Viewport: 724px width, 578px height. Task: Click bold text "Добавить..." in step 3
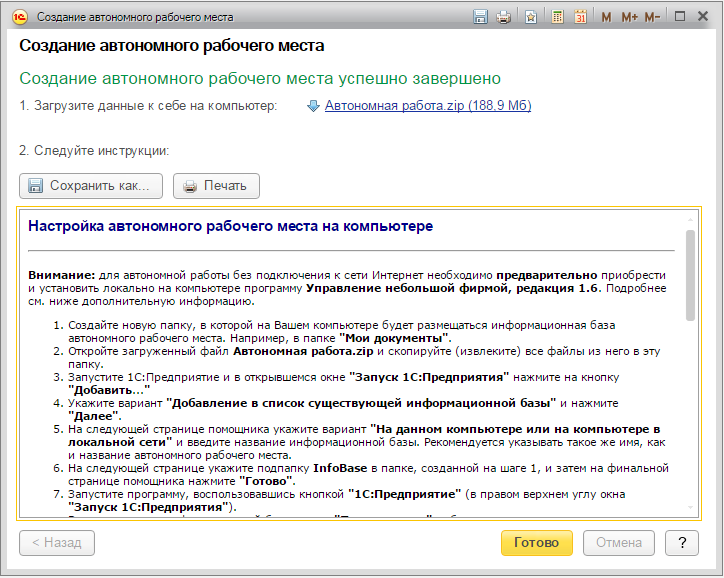pyautogui.click(x=109, y=390)
